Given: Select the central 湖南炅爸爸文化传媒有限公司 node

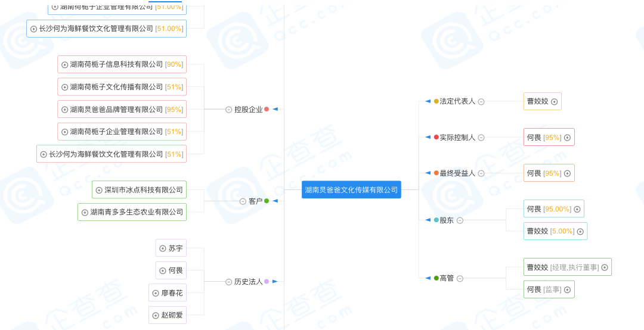Looking at the screenshot, I should 351,190.
